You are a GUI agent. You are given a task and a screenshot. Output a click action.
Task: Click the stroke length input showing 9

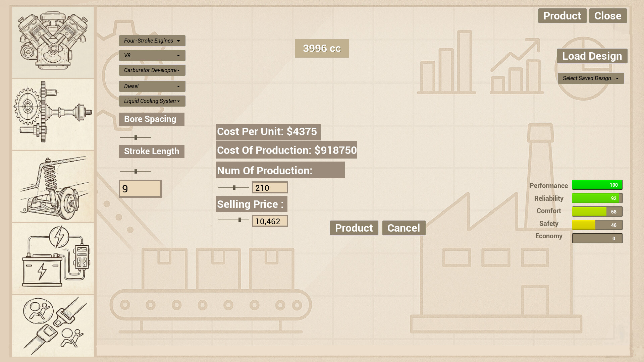coord(140,189)
